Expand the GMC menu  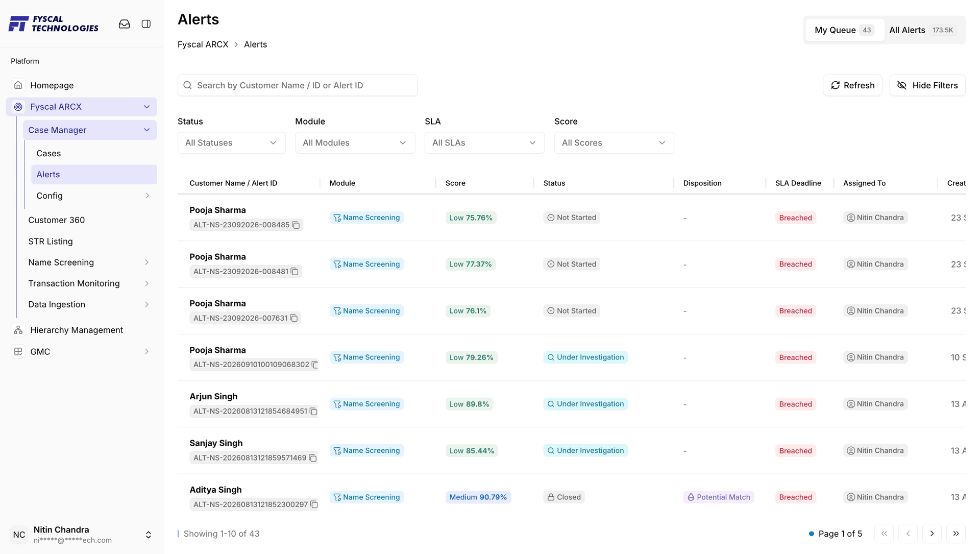coord(147,352)
